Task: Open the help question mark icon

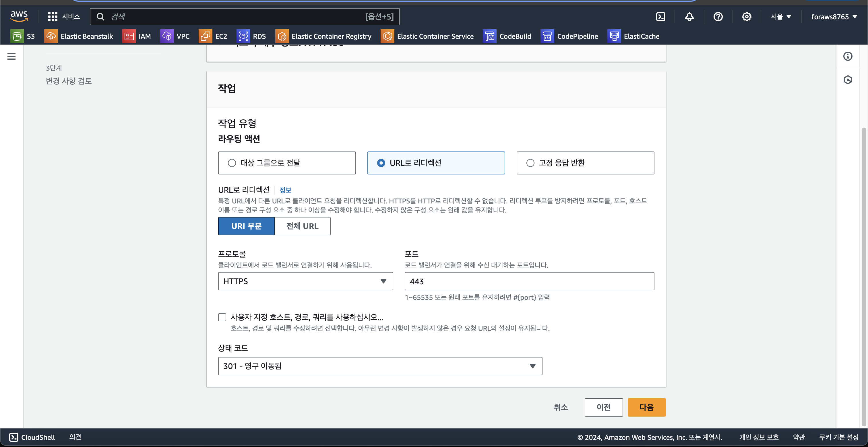Action: pos(718,17)
